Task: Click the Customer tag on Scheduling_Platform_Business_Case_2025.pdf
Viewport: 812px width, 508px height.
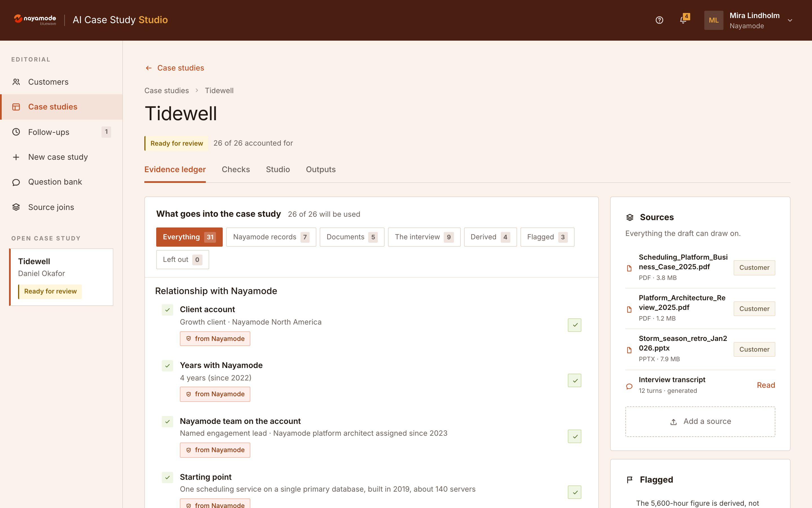Action: pos(754,268)
